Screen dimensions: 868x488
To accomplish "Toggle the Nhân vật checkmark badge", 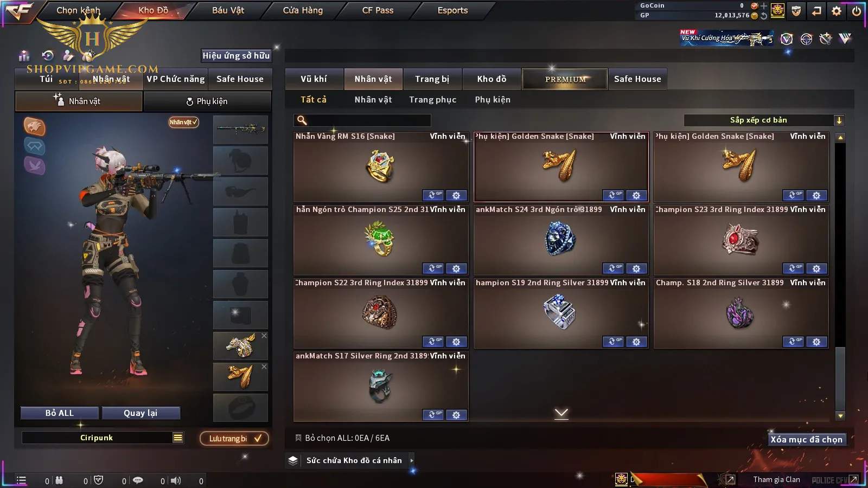I will tap(183, 122).
